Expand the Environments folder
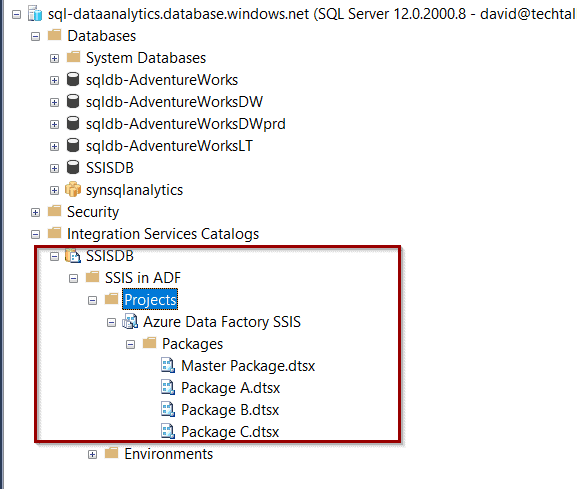 pyautogui.click(x=92, y=454)
